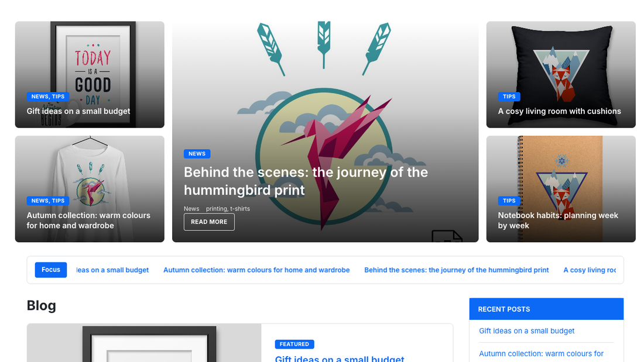Click FEATURED badge in blog list
The width and height of the screenshot is (644, 362).
[294, 344]
